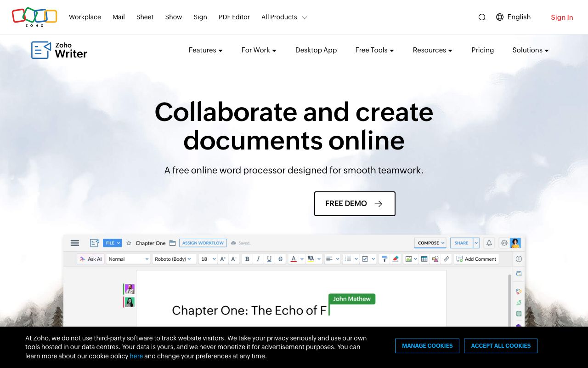This screenshot has height=368, width=588.
Task: Click the insert image icon
Action: pos(408,259)
